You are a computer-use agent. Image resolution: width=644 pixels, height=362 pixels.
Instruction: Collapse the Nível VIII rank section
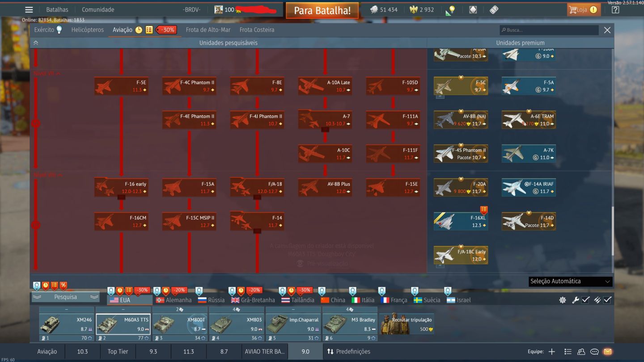point(48,175)
